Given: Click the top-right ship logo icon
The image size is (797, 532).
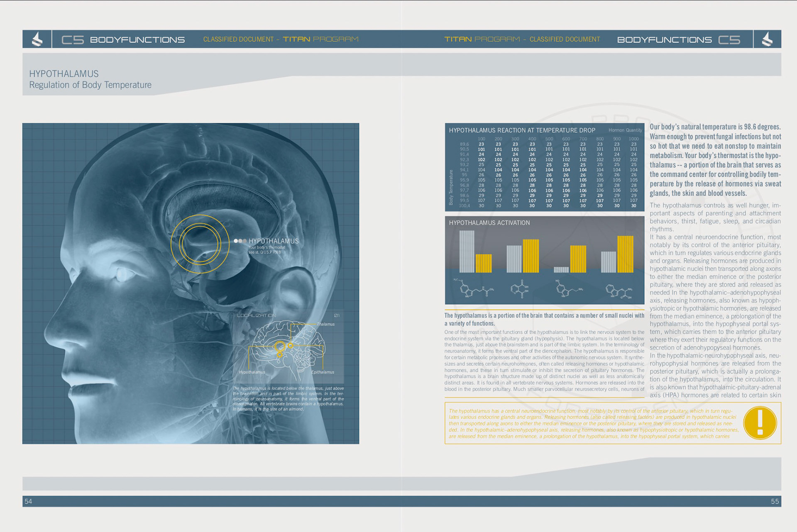Looking at the screenshot, I should 767,39.
